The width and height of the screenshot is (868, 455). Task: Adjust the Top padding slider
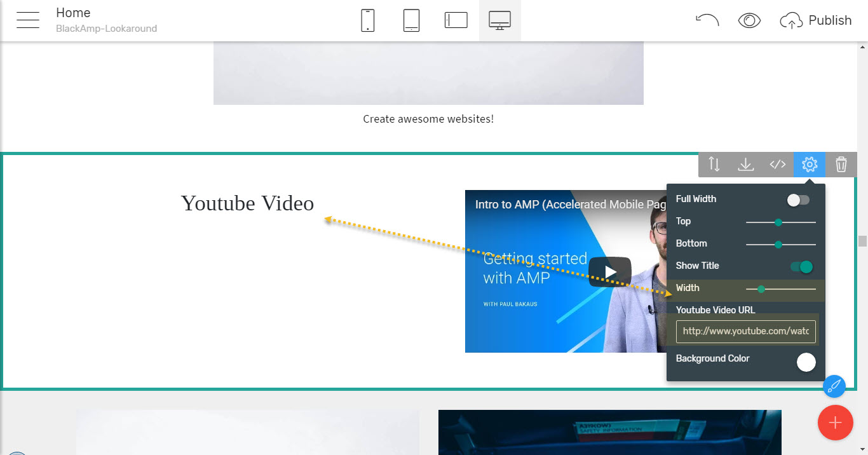tap(778, 222)
